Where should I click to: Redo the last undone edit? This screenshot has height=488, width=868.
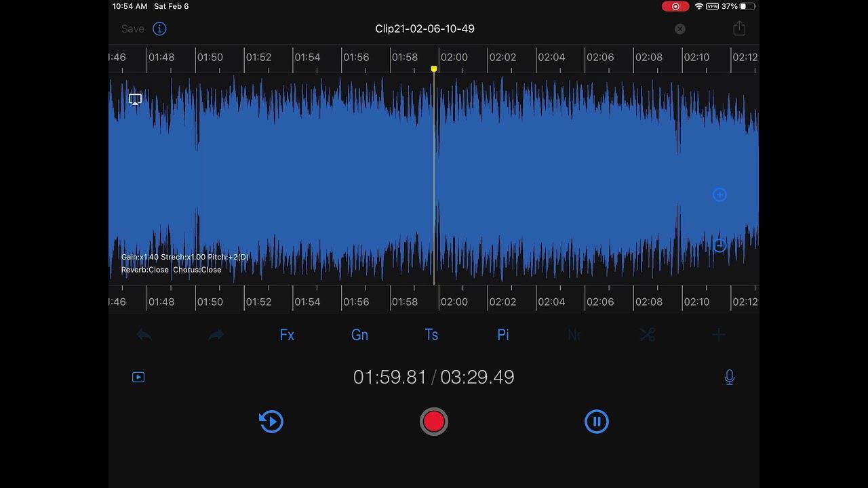point(216,335)
